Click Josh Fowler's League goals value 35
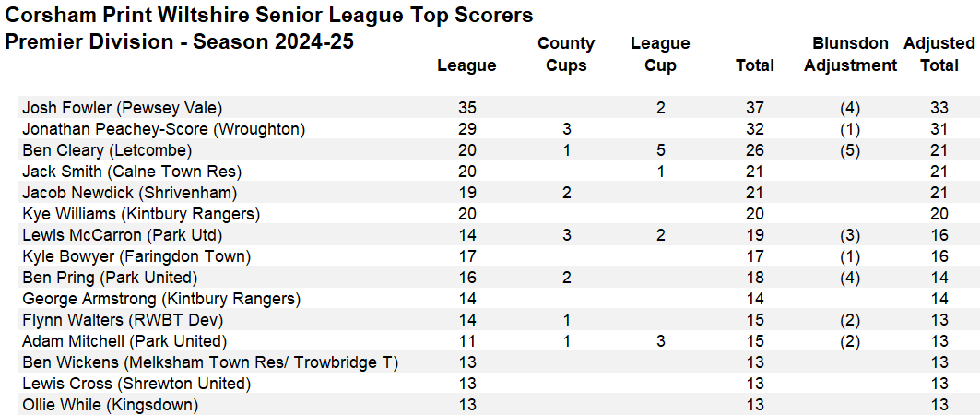Image resolution: width=980 pixels, height=415 pixels. (466, 108)
